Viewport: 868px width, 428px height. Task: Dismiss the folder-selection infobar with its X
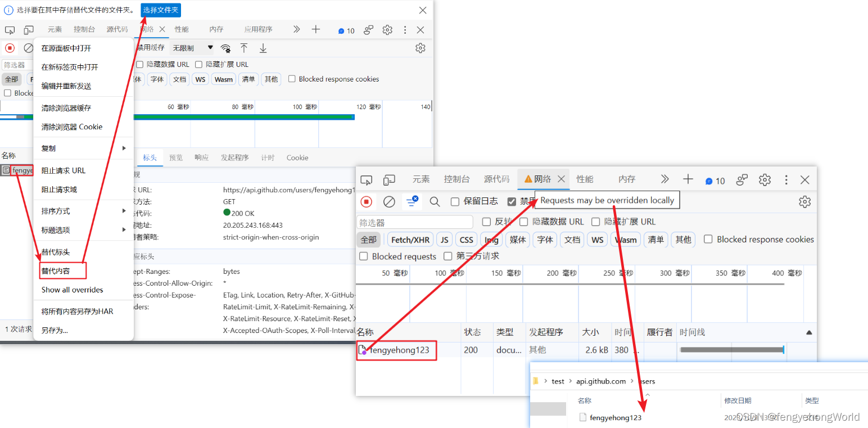pos(423,10)
